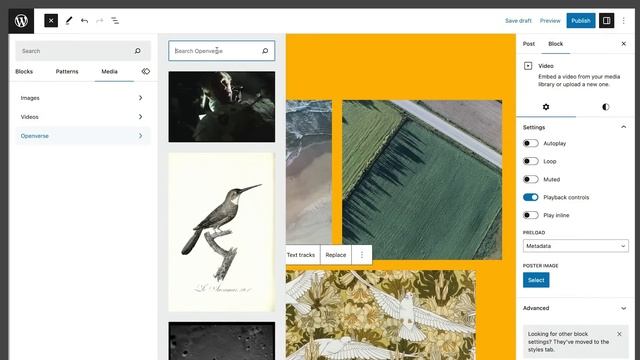Click the Publish button
This screenshot has width=640, height=360.
coord(581,20)
